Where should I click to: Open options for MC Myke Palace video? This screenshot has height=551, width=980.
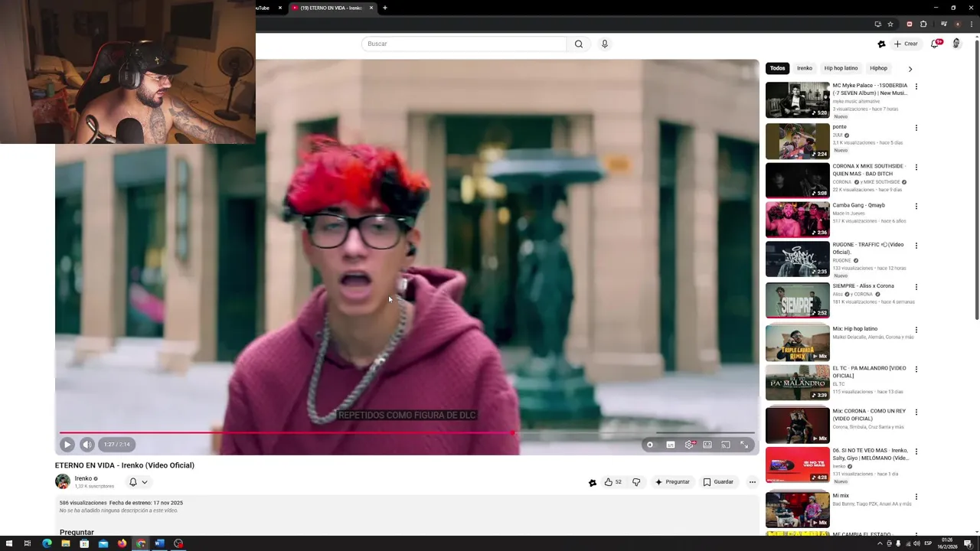tap(916, 86)
